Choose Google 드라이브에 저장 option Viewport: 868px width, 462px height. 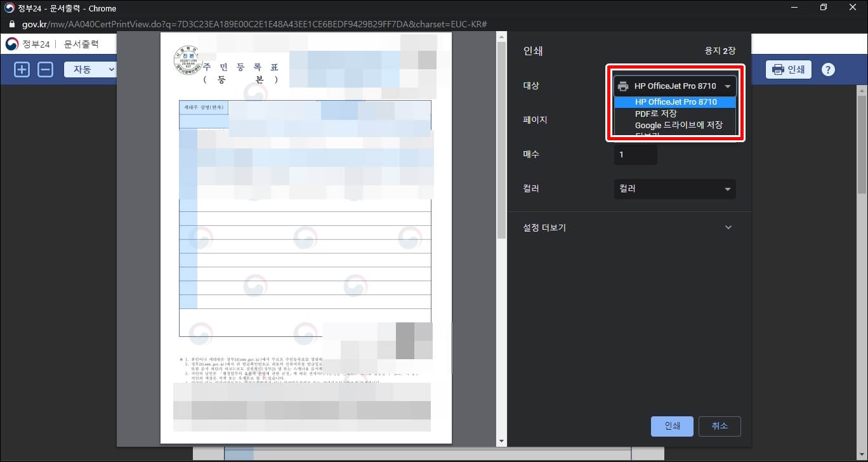click(675, 125)
